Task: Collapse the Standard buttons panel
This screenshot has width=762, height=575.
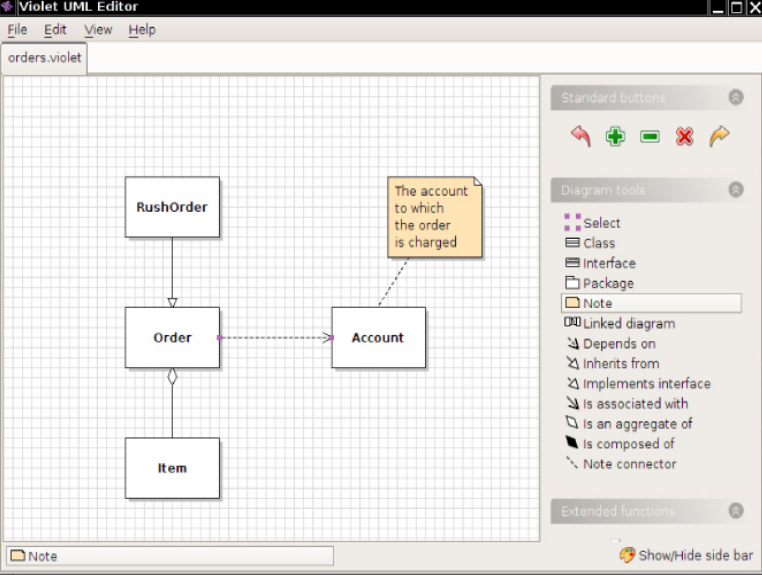Action: click(x=736, y=98)
